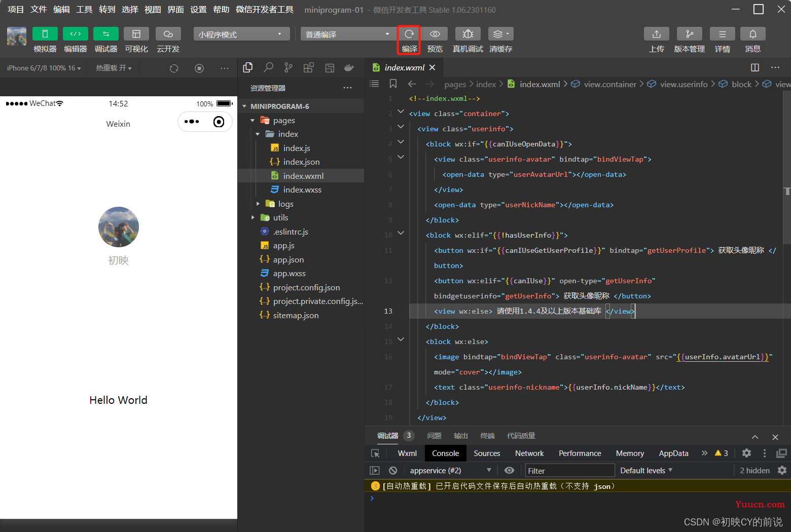This screenshot has height=532, width=791.
Task: Open the Wxml devtools tab
Action: [407, 453]
